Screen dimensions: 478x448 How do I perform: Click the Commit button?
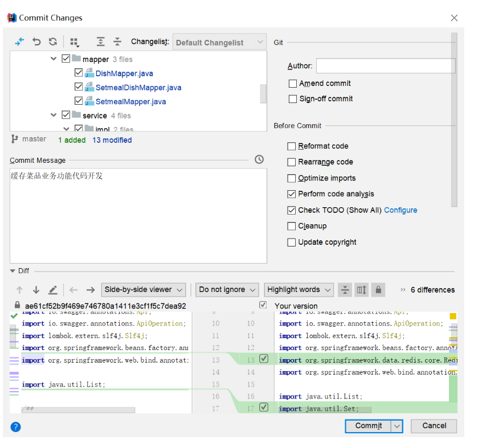point(368,426)
